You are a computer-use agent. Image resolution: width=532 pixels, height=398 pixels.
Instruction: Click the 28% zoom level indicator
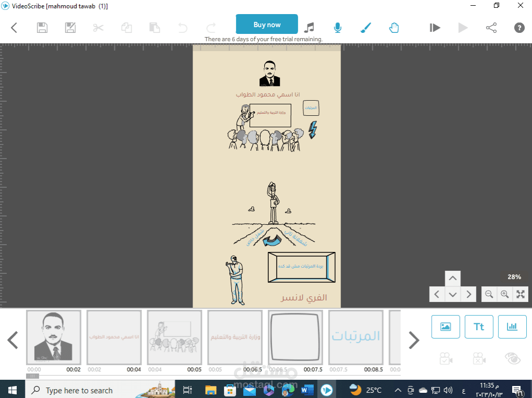click(514, 277)
